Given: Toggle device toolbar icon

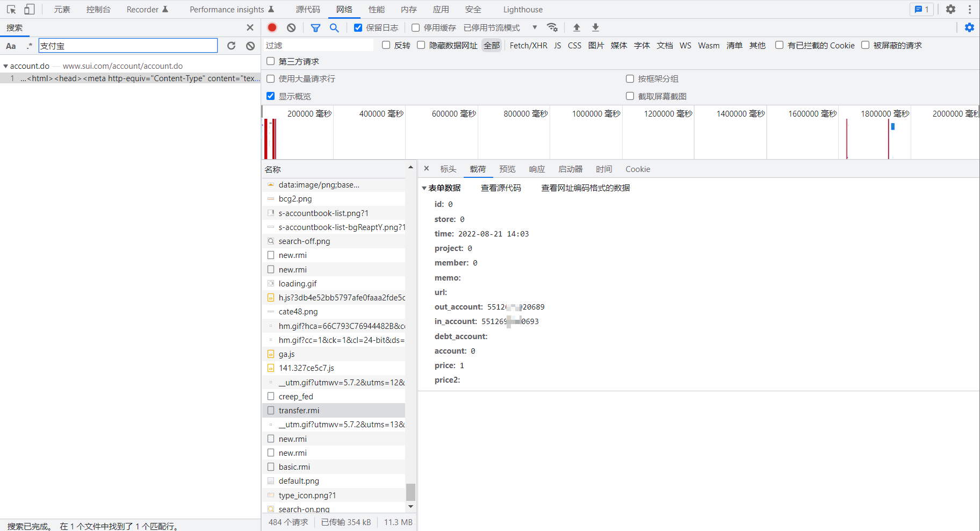Looking at the screenshot, I should (x=30, y=9).
